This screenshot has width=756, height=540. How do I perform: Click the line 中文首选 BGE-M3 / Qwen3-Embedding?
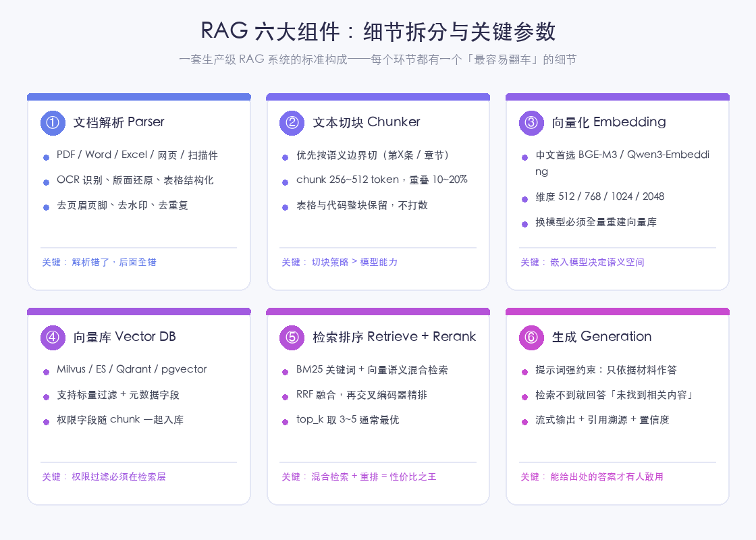[x=622, y=163]
